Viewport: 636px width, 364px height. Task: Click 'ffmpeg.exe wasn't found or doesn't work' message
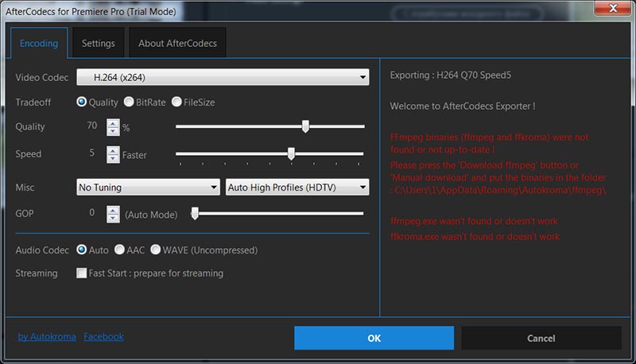pyautogui.click(x=474, y=221)
